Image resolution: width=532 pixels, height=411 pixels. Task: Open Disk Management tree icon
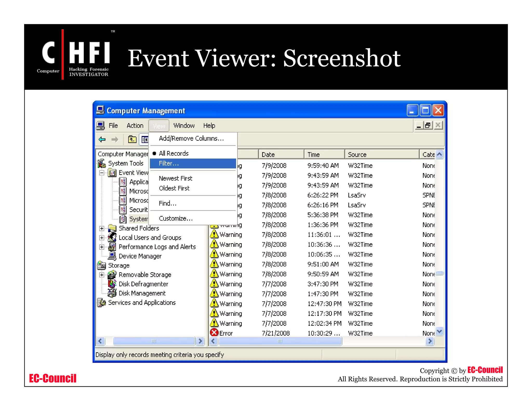[112, 293]
